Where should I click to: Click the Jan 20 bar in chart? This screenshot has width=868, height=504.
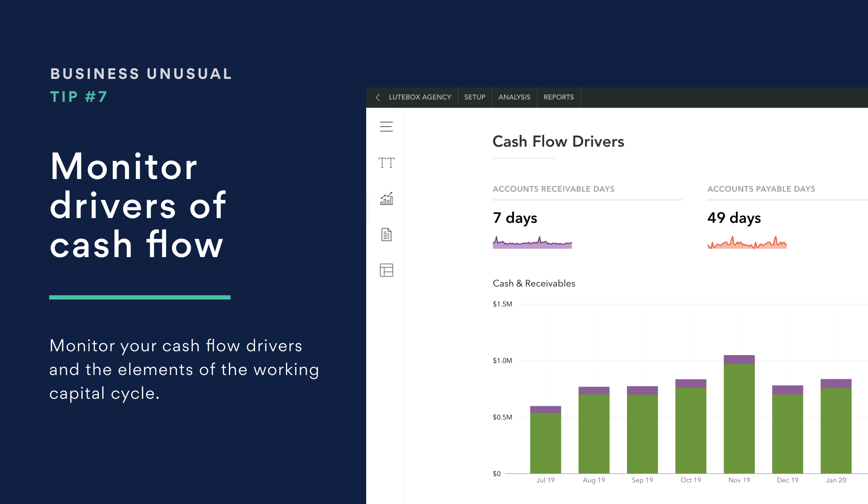click(x=836, y=426)
